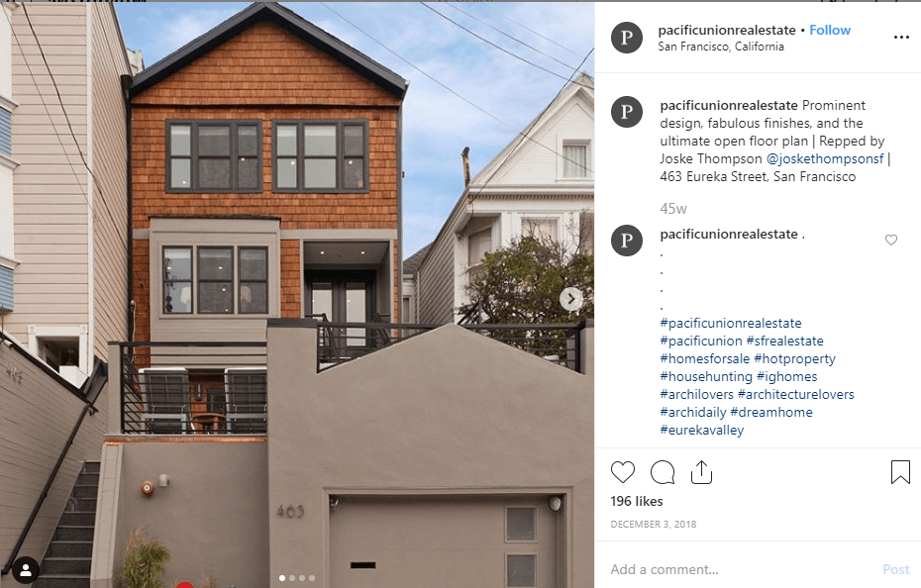Viewport: 921px width, 588px height.
Task: Open comments with the speech bubble icon
Action: tap(663, 472)
